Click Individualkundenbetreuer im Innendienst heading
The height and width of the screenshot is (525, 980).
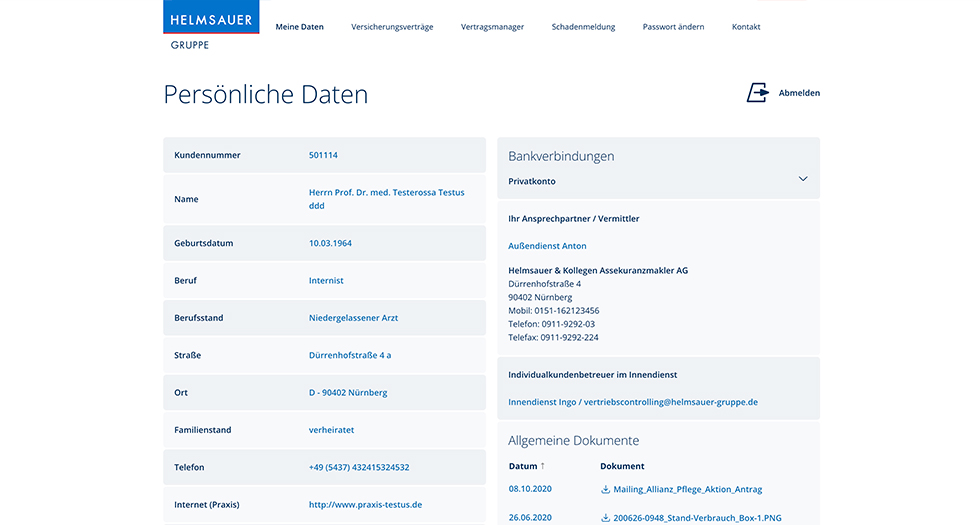(x=592, y=375)
